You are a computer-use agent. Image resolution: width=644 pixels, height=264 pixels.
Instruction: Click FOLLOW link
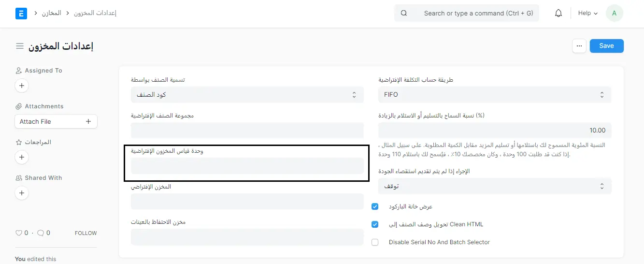(86, 233)
